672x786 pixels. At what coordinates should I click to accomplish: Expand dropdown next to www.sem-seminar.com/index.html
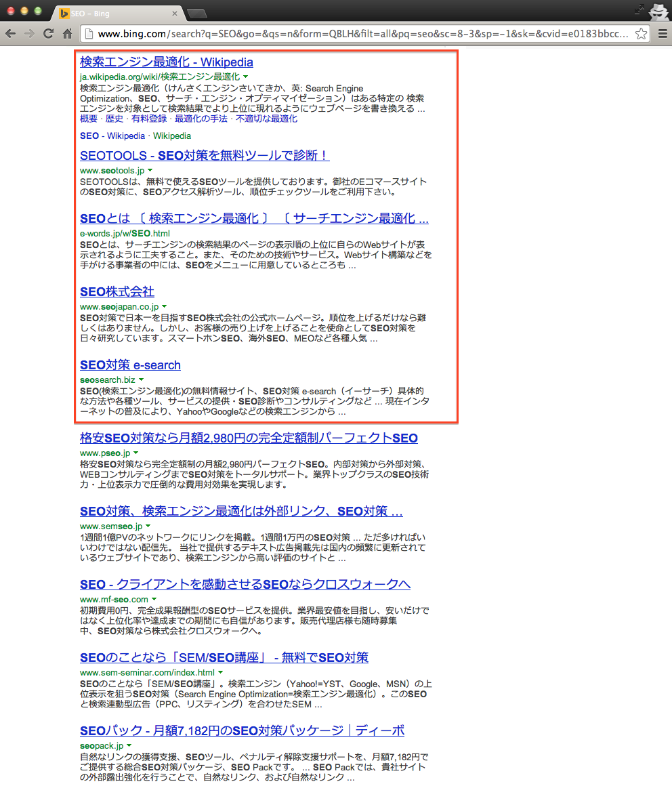click(x=220, y=672)
